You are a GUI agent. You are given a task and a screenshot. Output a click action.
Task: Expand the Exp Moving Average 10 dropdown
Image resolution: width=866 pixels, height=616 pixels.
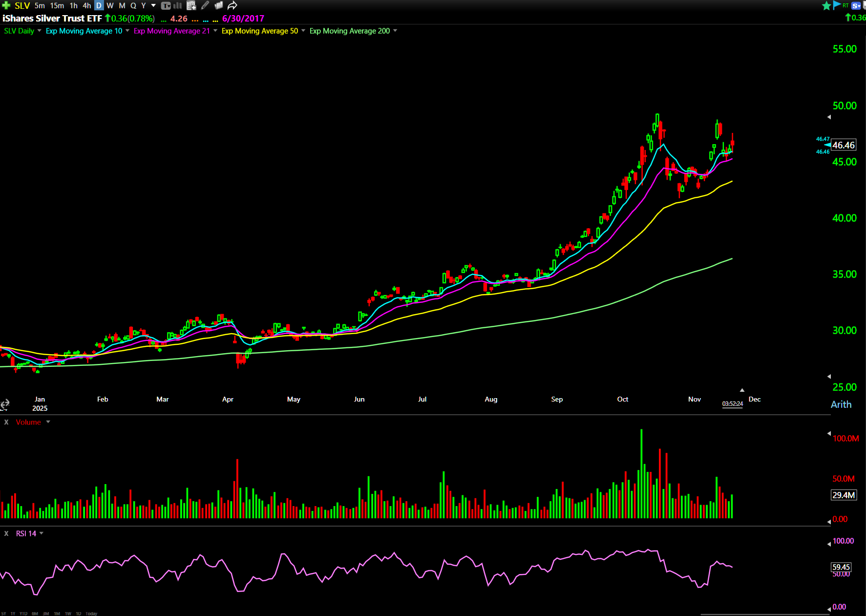(127, 31)
